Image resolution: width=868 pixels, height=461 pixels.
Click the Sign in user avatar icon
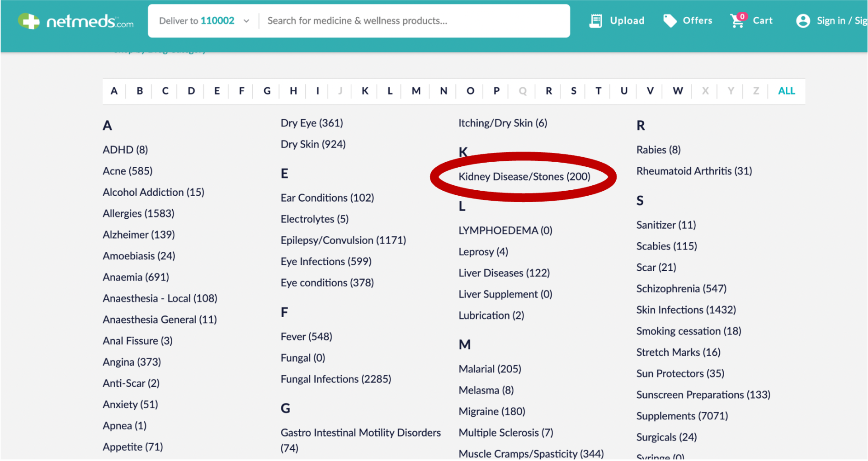tap(803, 21)
